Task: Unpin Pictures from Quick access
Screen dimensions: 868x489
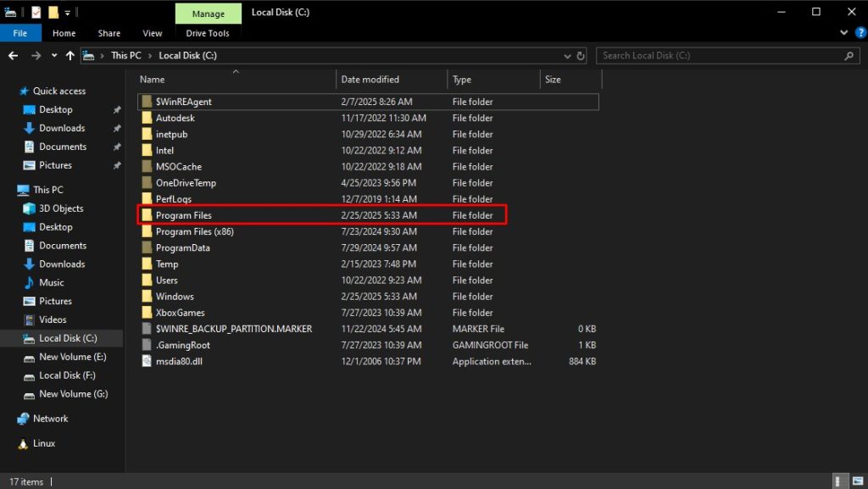Action: pos(118,164)
